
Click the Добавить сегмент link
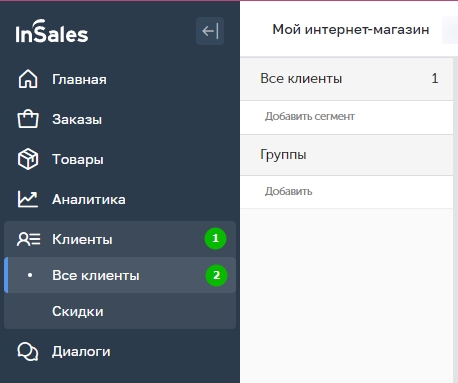click(x=310, y=116)
